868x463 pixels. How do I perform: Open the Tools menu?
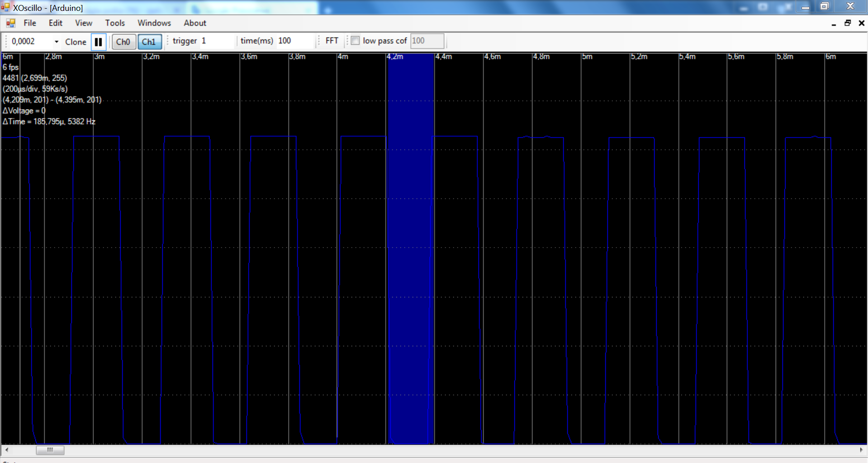tap(115, 23)
